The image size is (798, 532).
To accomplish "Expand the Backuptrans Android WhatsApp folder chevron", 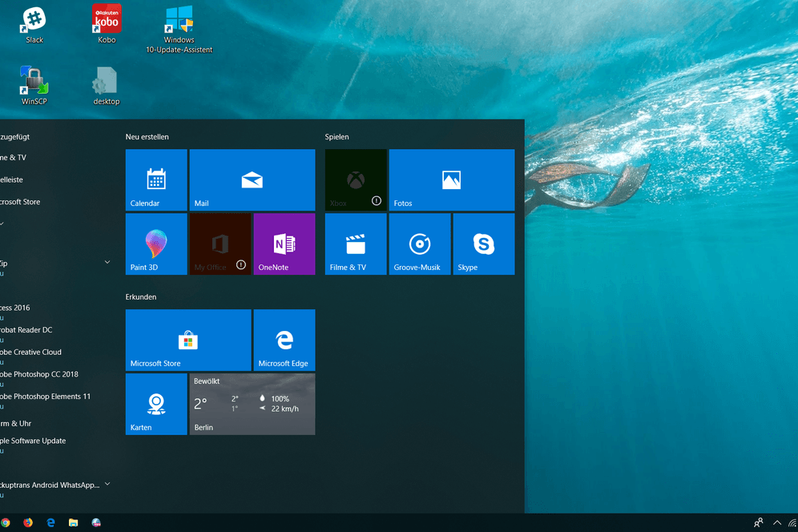I will pos(107,484).
